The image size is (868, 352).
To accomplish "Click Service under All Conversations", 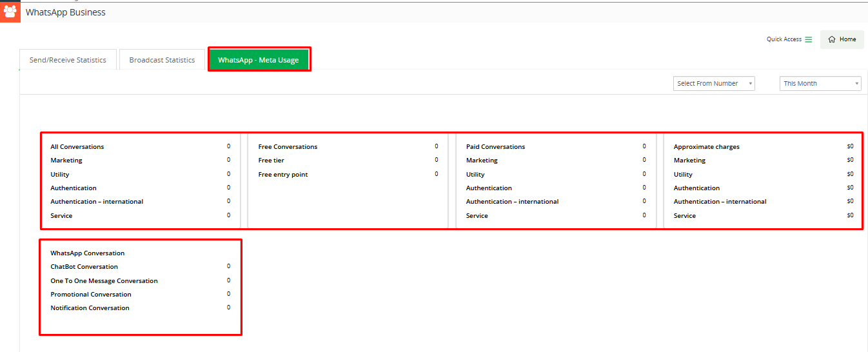I will (61, 216).
